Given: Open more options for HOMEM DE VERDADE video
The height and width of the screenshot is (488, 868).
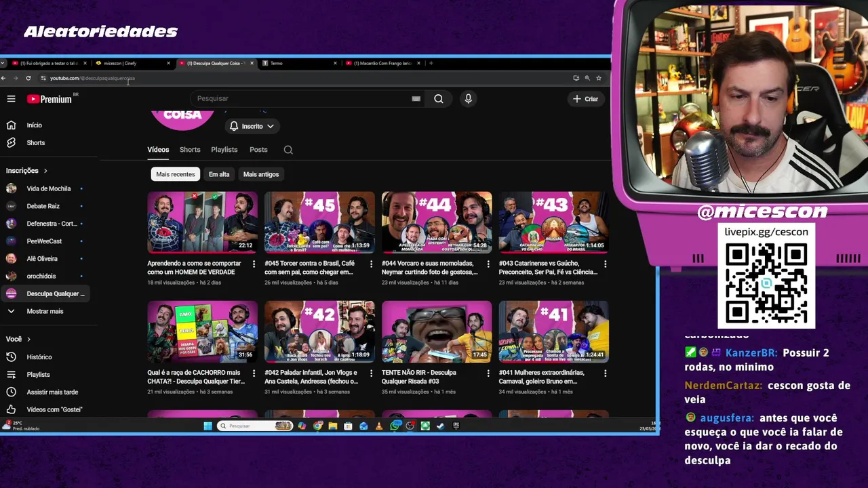Looking at the screenshot, I should tap(254, 264).
